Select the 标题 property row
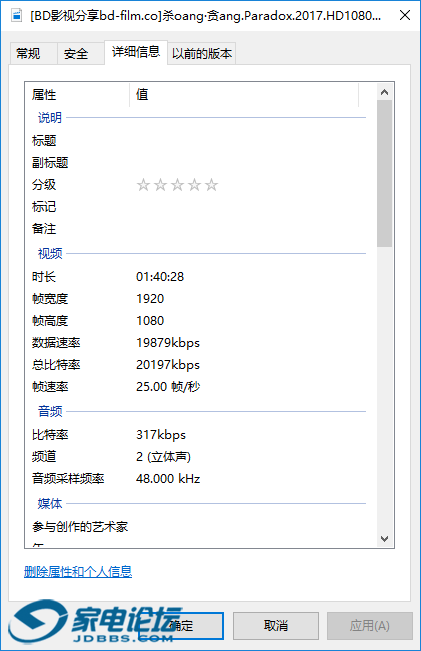The width and height of the screenshot is (421, 651). click(198, 141)
